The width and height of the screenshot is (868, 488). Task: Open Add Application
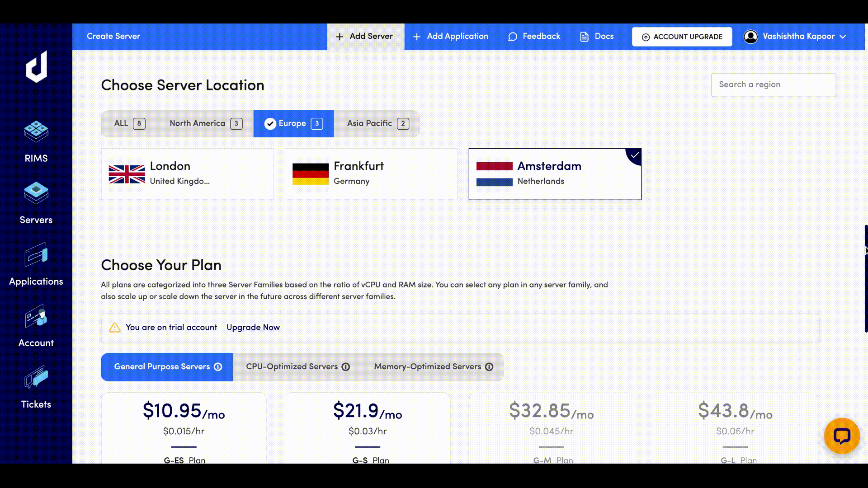point(450,37)
